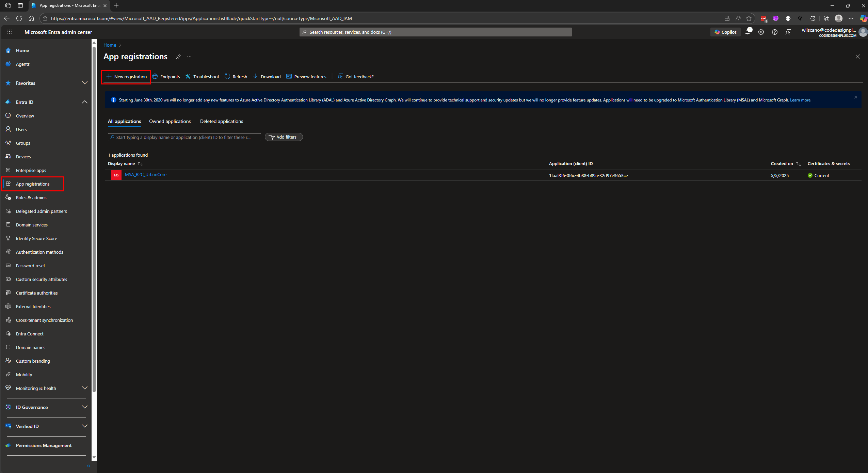Open Domain names
The width and height of the screenshot is (868, 473).
[31, 347]
